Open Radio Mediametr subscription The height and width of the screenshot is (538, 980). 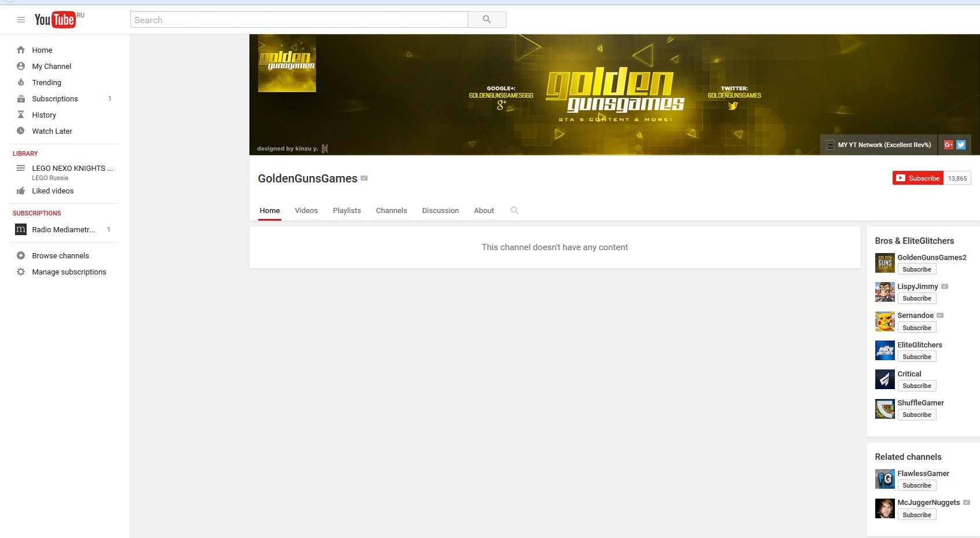pos(64,229)
